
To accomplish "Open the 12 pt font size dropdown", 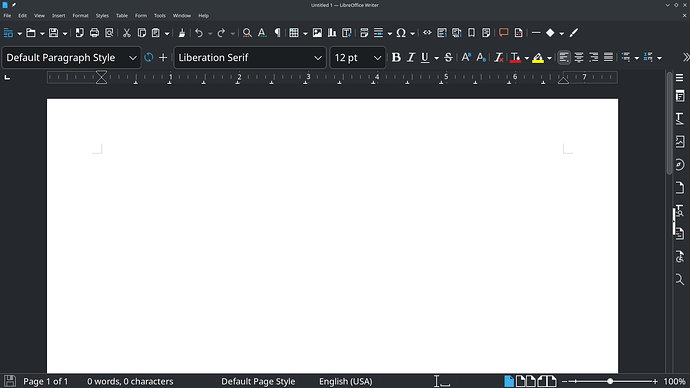I will coord(377,58).
